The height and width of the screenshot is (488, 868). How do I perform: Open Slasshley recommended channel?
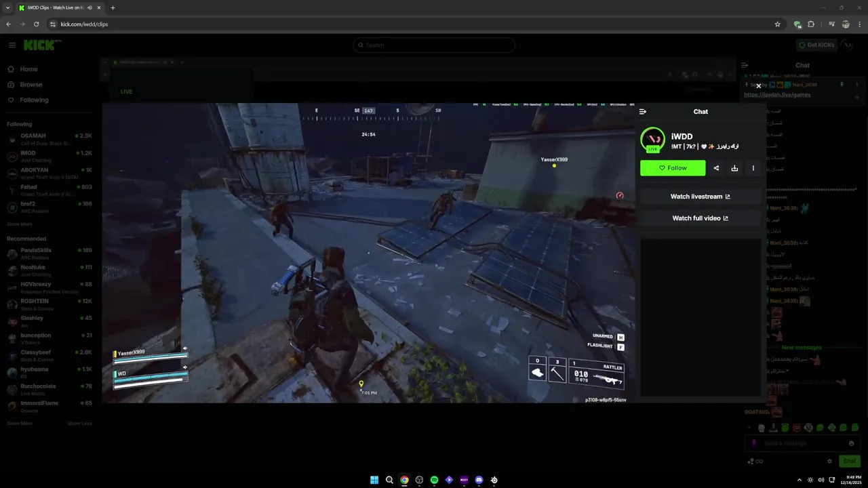pyautogui.click(x=49, y=321)
